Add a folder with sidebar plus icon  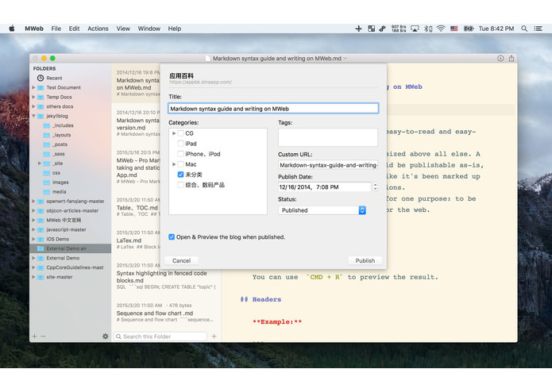34,336
